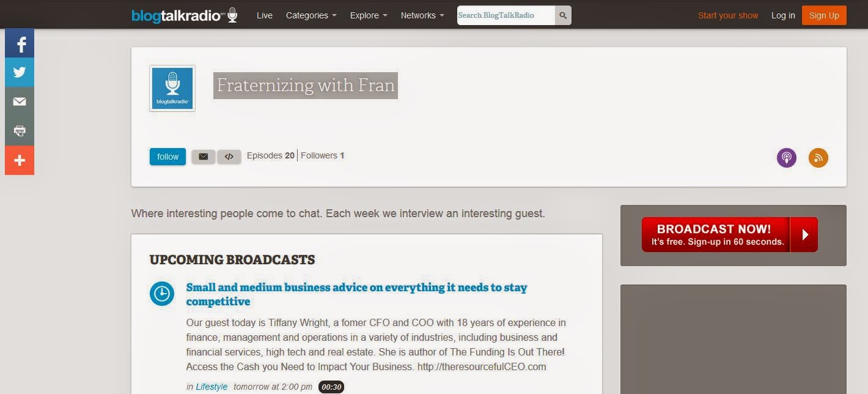This screenshot has width=868, height=394.
Task: Click the print icon in sidebar
Action: click(x=20, y=131)
